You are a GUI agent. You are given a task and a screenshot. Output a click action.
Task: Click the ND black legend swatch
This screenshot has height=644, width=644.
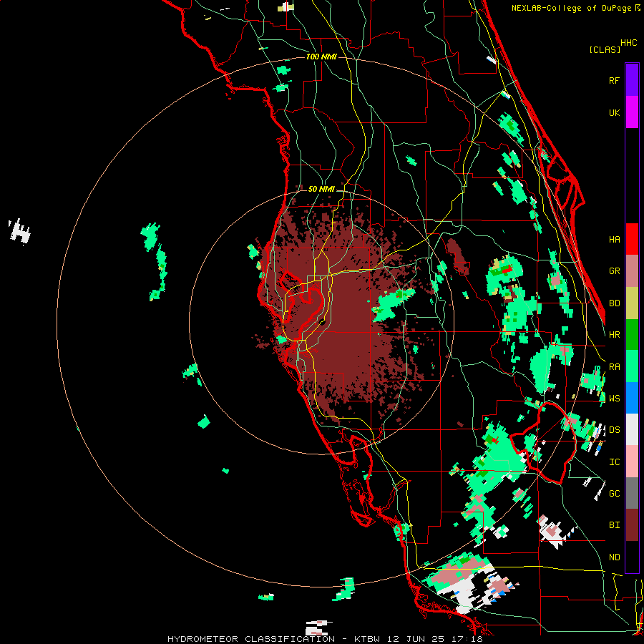[632, 557]
